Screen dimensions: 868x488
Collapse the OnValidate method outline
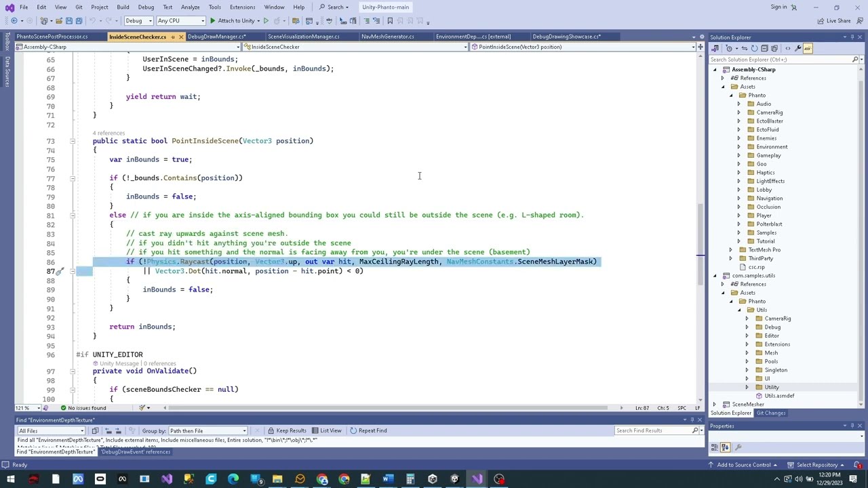point(72,371)
